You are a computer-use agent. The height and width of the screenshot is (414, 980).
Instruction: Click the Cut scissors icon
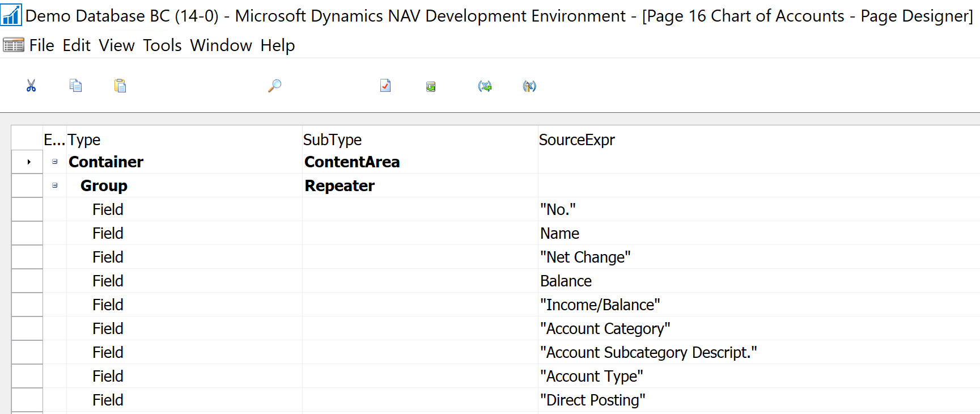click(x=31, y=86)
